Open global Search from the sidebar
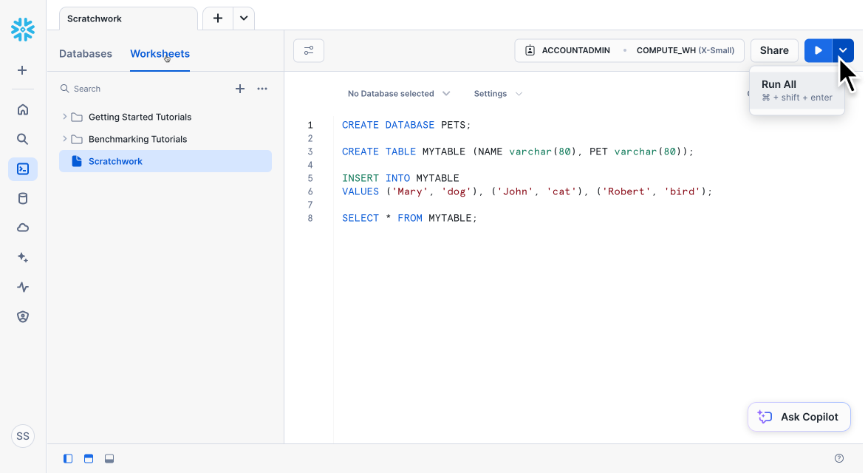Image resolution: width=868 pixels, height=473 pixels. pos(22,139)
